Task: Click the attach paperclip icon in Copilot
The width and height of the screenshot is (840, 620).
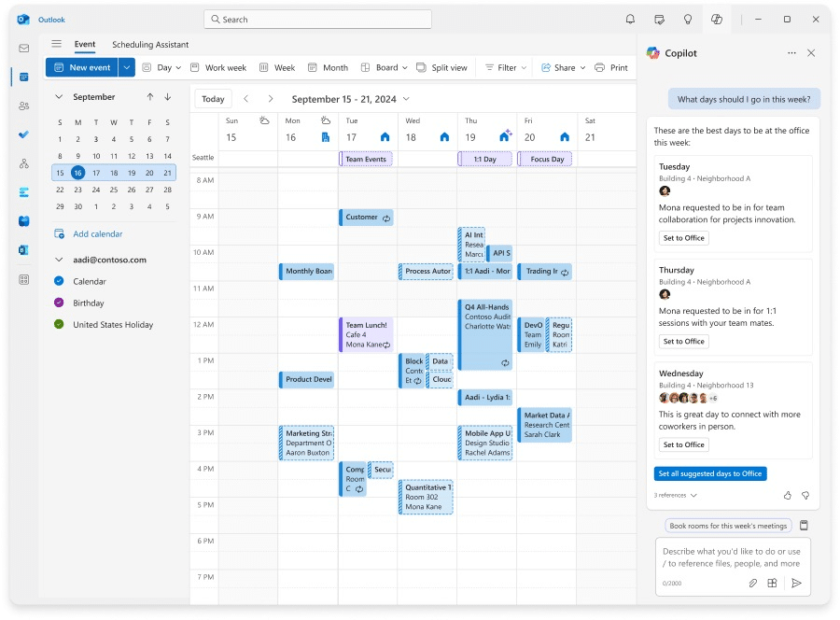Action: 752,583
